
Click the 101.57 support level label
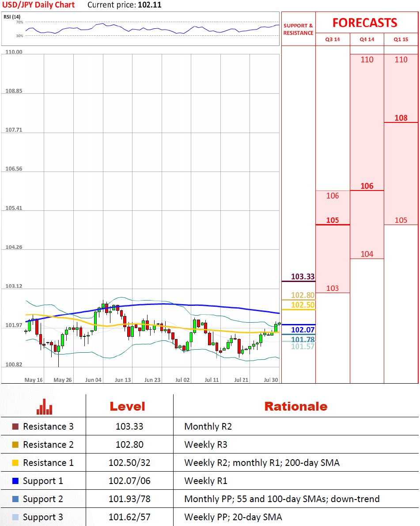click(303, 347)
